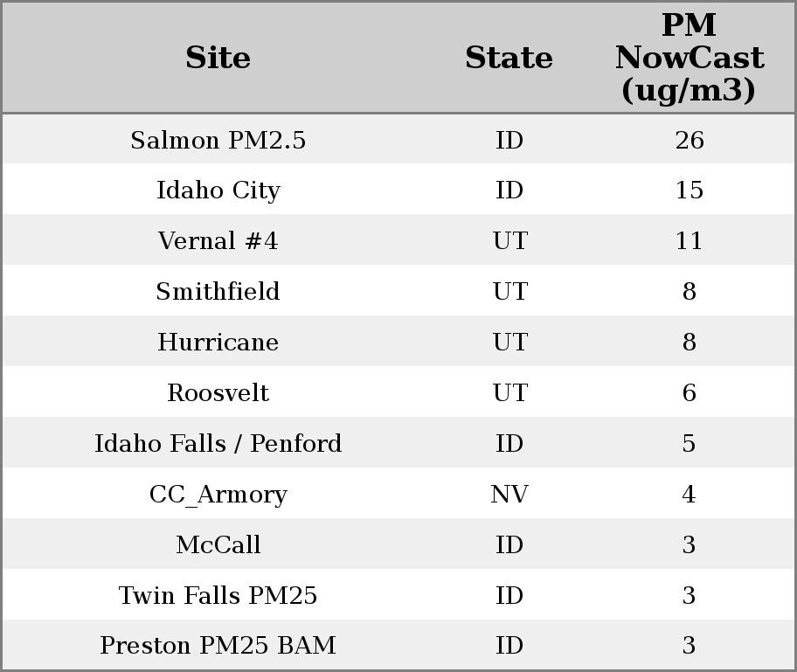Click the McCall site name
The width and height of the screenshot is (797, 672).
pyautogui.click(x=218, y=545)
